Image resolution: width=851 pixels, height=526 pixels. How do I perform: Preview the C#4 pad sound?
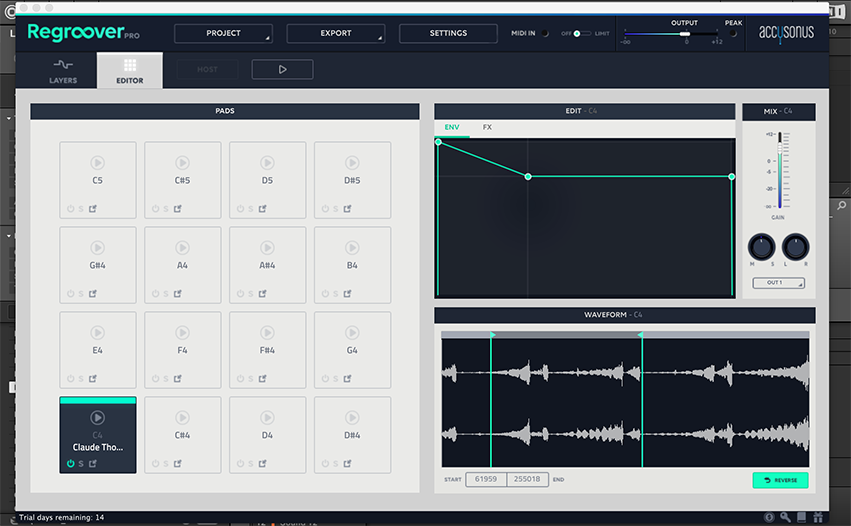(182, 417)
